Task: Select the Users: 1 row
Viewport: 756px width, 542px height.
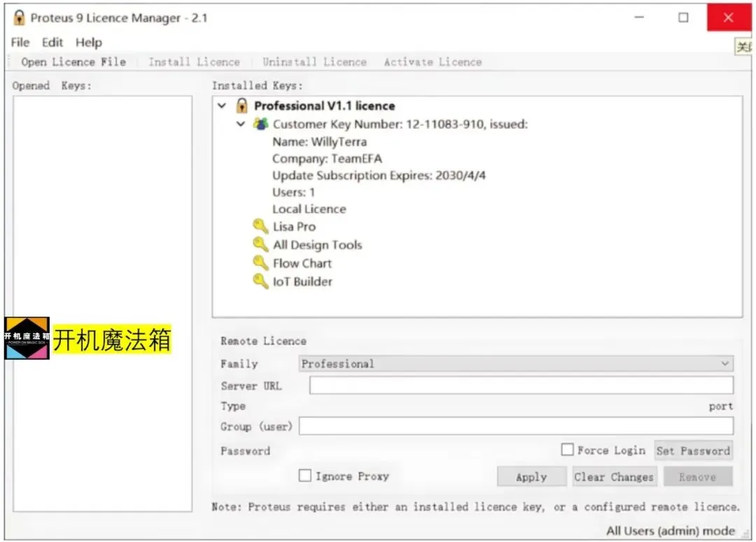Action: (293, 193)
